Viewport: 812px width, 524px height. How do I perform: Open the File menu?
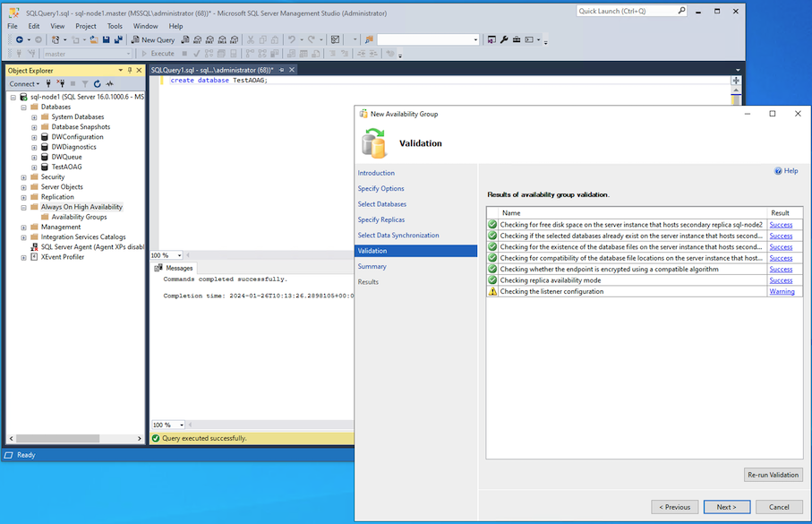13,26
